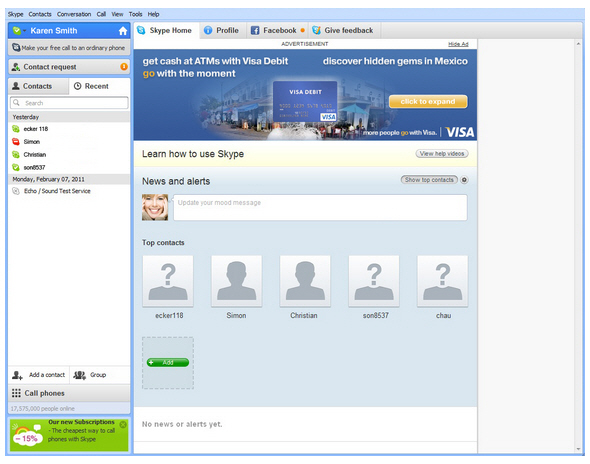Viewport: 590px width, 464px height.
Task: Click the -15% subscriptions promo banner
Action: (x=69, y=435)
